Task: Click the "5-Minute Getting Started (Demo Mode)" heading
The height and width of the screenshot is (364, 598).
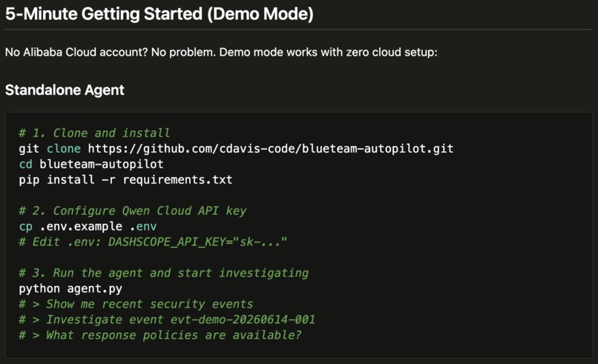Action: pyautogui.click(x=160, y=15)
